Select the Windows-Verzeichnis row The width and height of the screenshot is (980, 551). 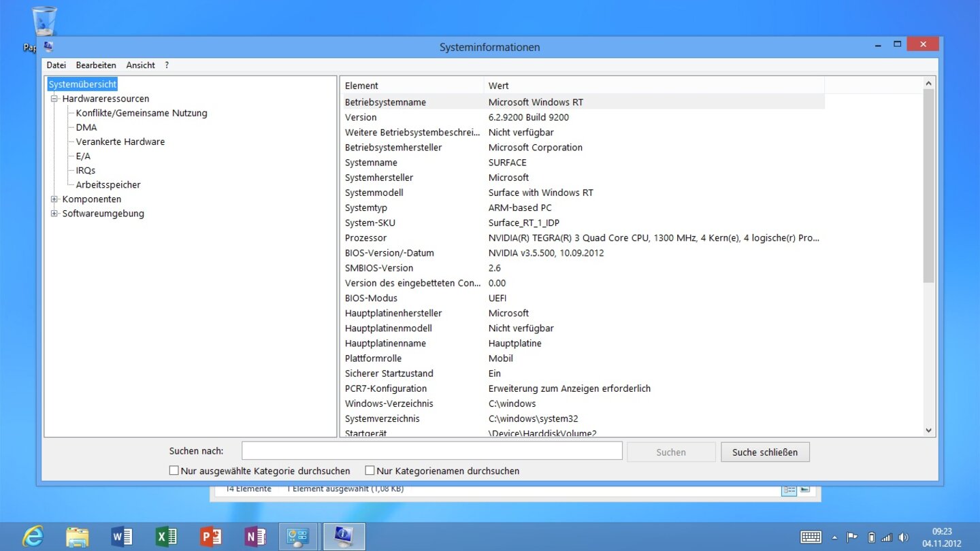583,403
